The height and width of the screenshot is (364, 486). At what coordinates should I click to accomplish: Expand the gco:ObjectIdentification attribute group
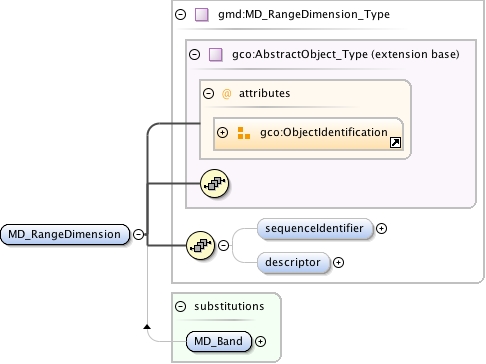point(222,133)
